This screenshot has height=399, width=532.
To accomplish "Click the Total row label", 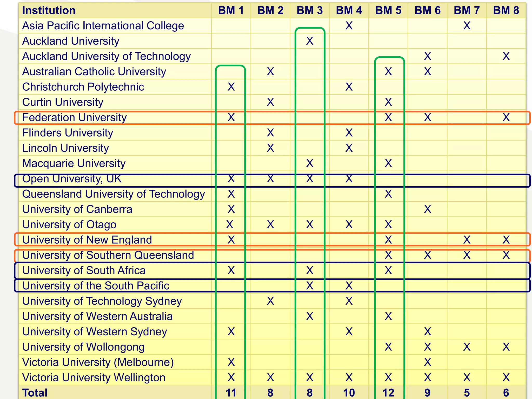I will click(x=35, y=393).
